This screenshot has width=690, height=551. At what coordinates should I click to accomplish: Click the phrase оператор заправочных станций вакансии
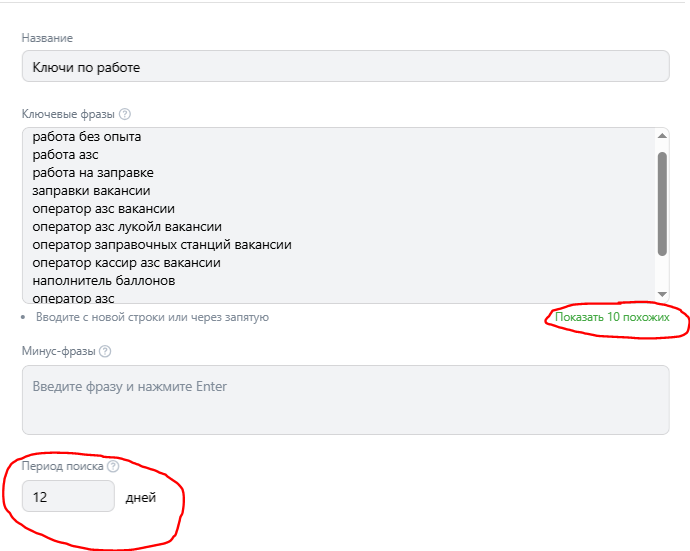[x=162, y=245]
